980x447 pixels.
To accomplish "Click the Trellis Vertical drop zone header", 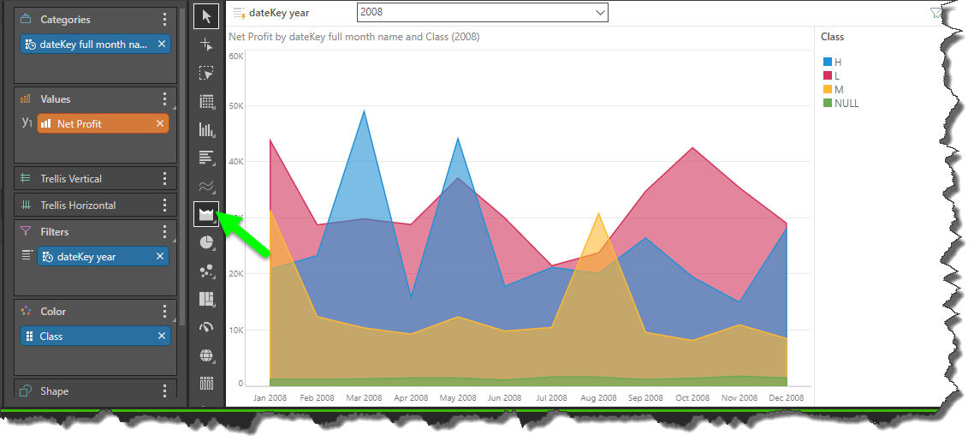I will [x=71, y=179].
